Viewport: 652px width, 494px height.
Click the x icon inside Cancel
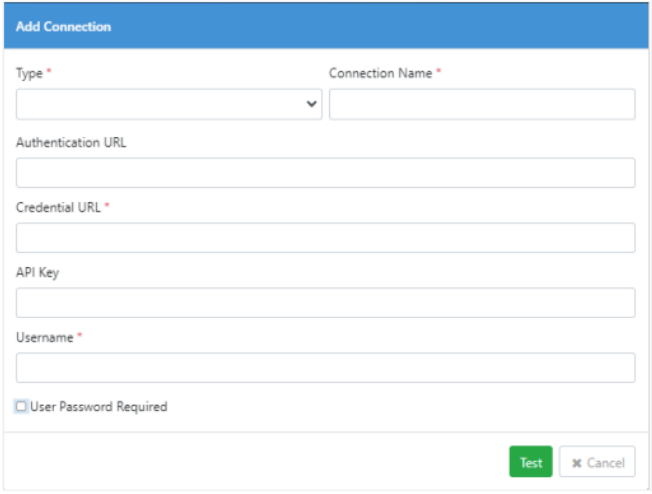point(577,463)
